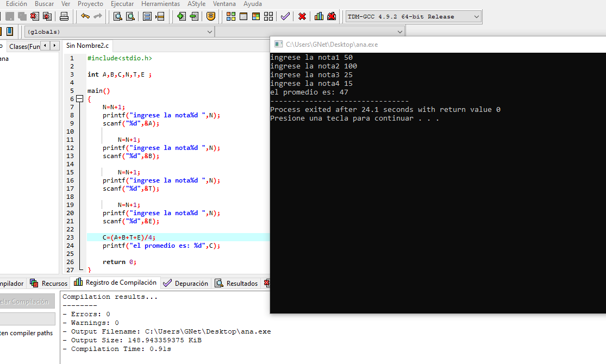The image size is (606, 364).
Task: Open the Buscar menu
Action: (x=45, y=4)
